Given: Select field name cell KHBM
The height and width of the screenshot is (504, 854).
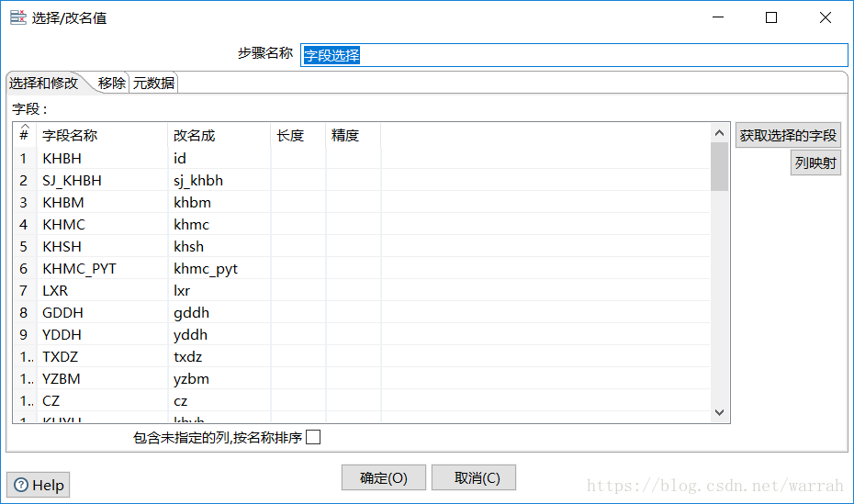Looking at the screenshot, I should pos(102,202).
